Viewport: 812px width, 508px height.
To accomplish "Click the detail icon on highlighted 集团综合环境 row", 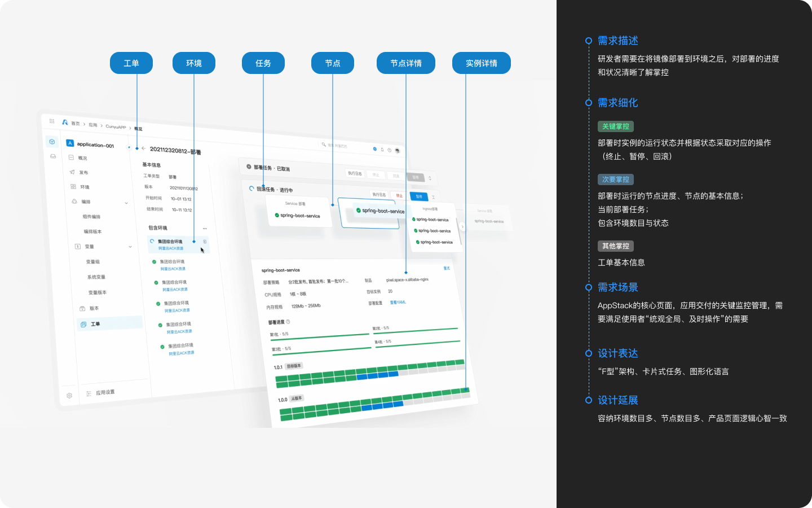I will point(205,242).
